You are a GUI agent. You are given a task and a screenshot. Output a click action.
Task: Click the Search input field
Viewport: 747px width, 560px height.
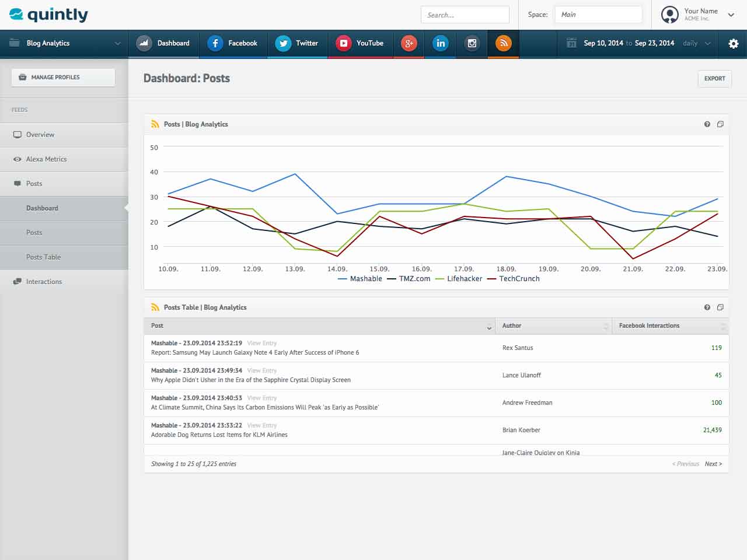point(465,15)
